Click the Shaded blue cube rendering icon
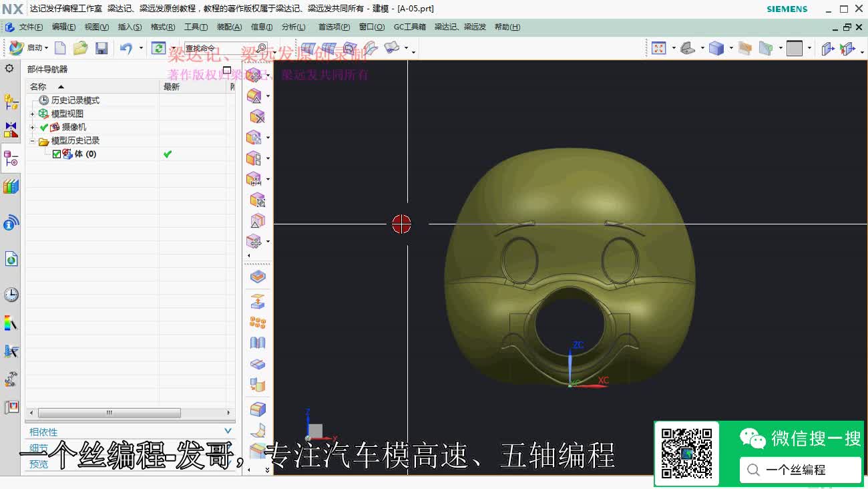Screen dimensions: 868x489 pos(716,48)
